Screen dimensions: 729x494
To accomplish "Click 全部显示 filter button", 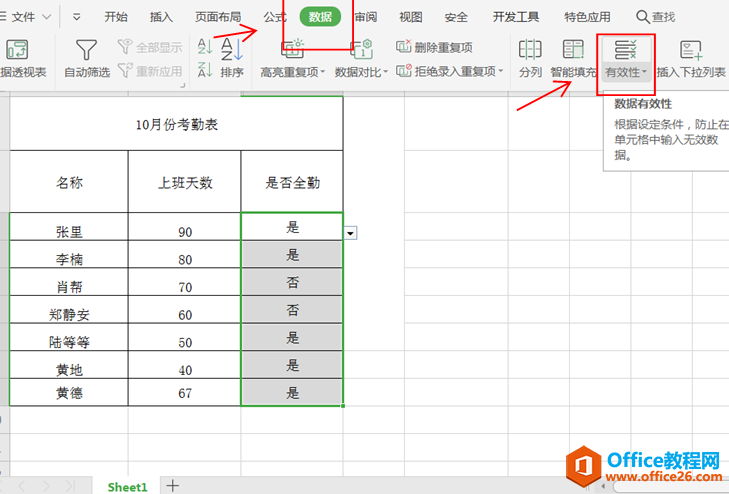I will [150, 47].
